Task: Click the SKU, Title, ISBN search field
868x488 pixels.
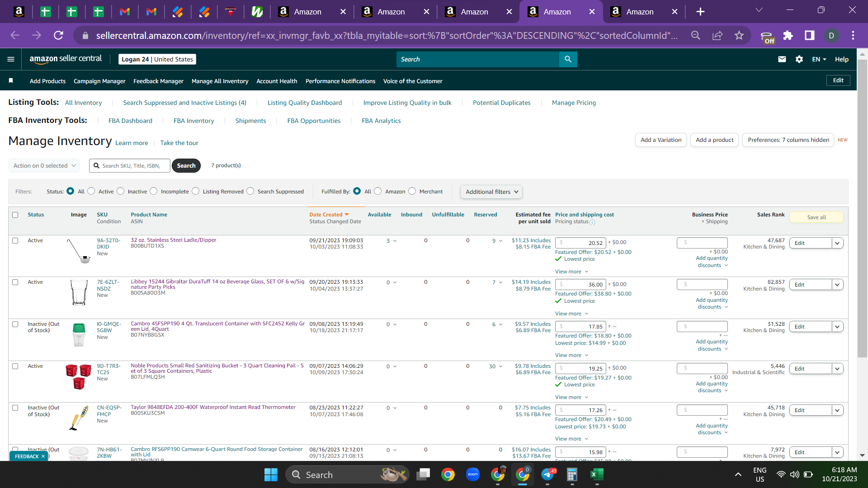Action: (x=130, y=166)
